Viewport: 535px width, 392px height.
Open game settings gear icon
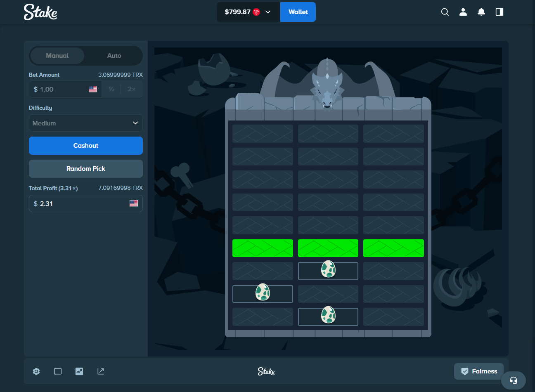coord(36,371)
